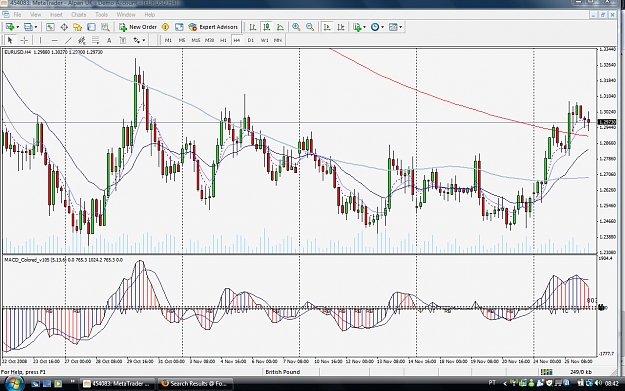625x391 pixels.
Task: Expand the Arrows tool dropdown
Action: [x=144, y=40]
